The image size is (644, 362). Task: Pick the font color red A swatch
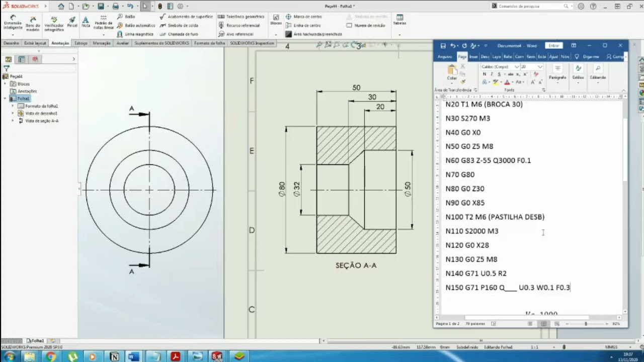(x=507, y=82)
